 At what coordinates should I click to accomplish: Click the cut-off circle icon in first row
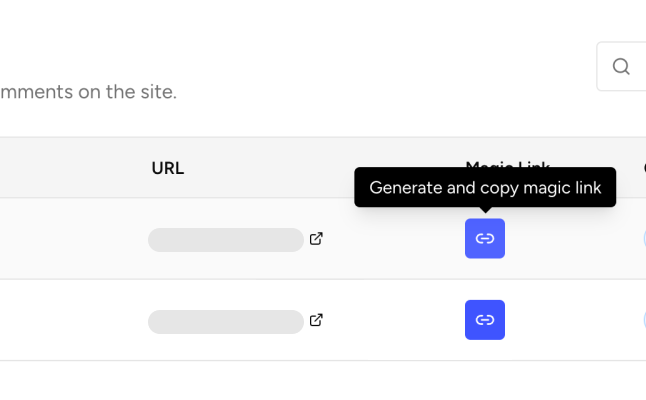coord(644,239)
